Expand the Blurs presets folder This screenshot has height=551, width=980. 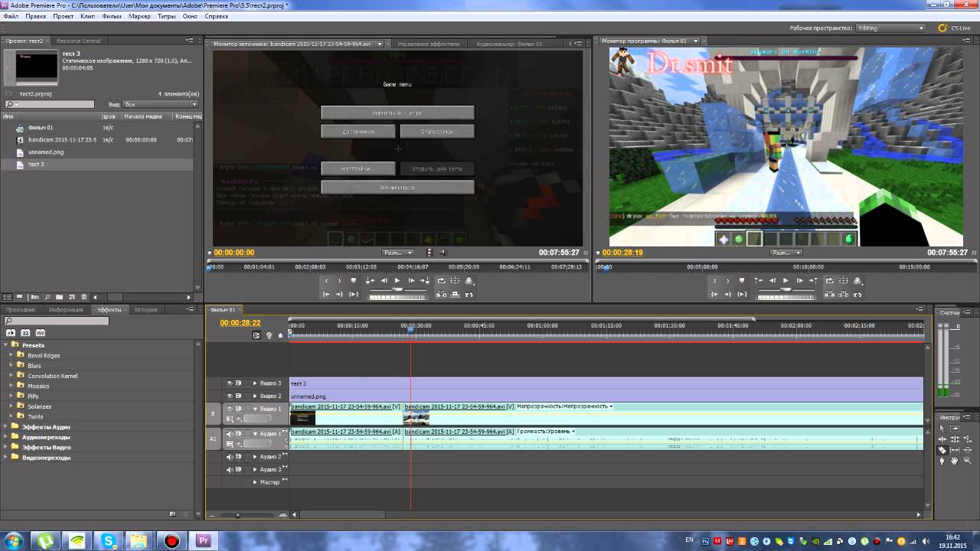[12, 365]
